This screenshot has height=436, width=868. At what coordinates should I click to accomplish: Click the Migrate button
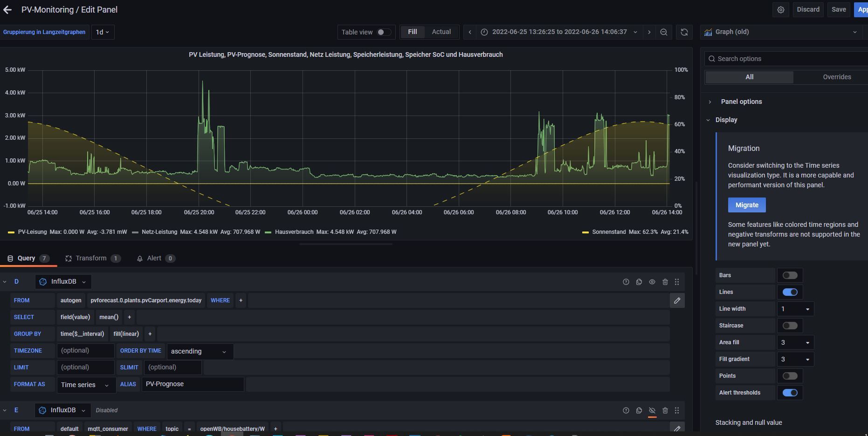point(747,205)
